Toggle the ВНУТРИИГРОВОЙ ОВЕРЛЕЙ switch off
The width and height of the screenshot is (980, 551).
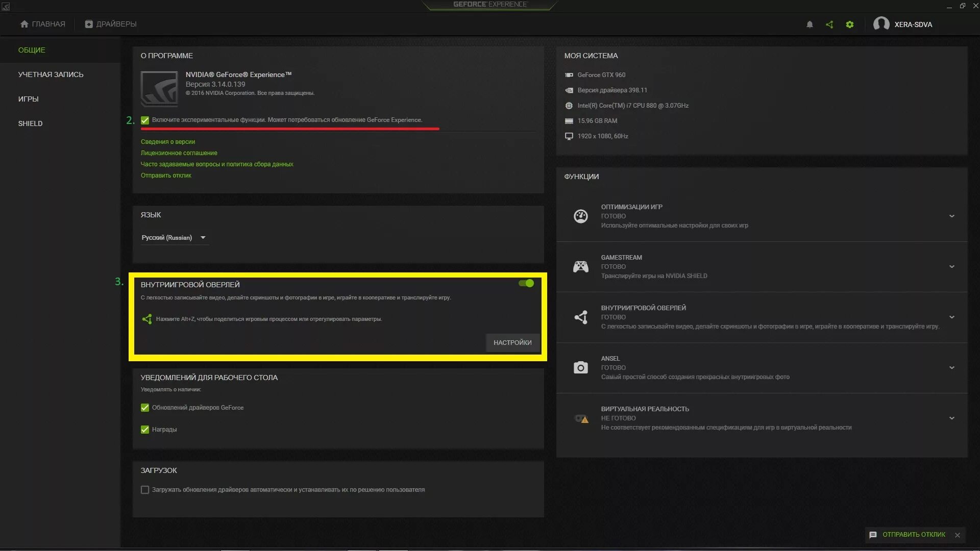click(526, 283)
